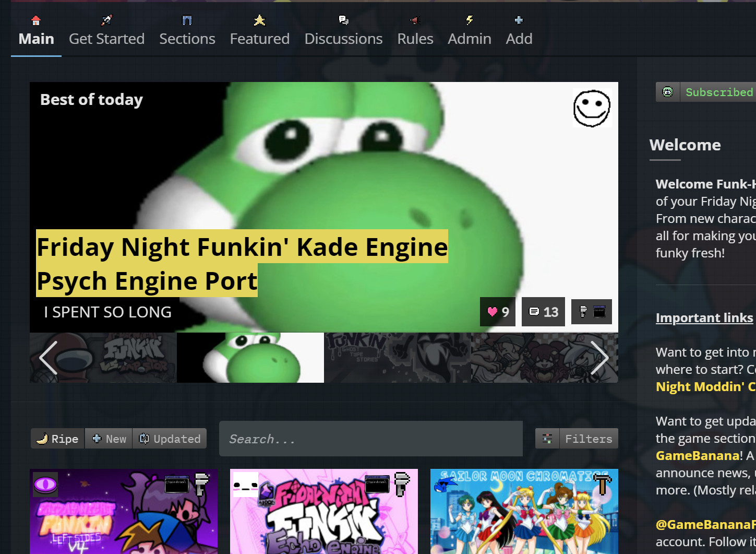Click the heart showing 9 likes

pyautogui.click(x=497, y=312)
